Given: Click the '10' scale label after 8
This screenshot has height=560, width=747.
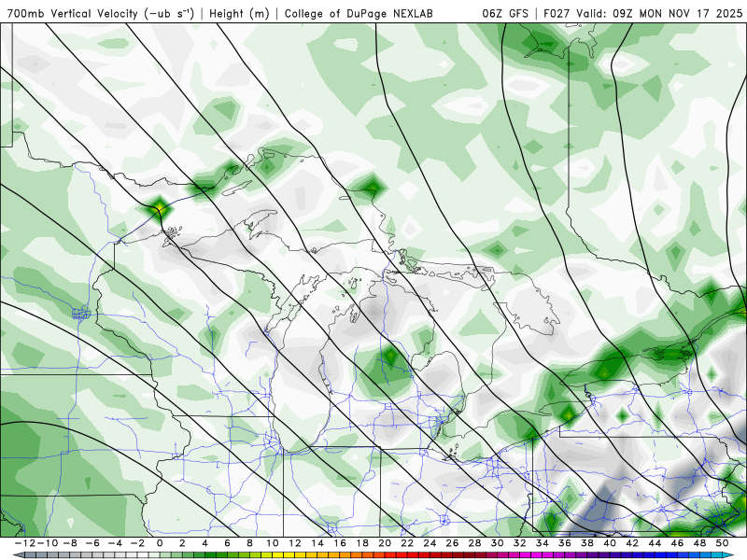Looking at the screenshot, I should click(272, 543).
